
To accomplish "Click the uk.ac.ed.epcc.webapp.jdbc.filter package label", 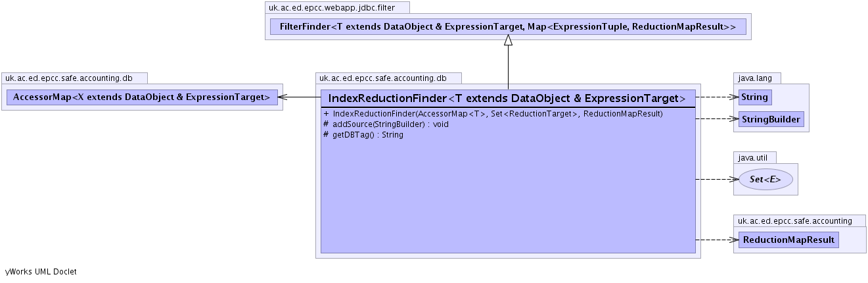I will pos(338,8).
